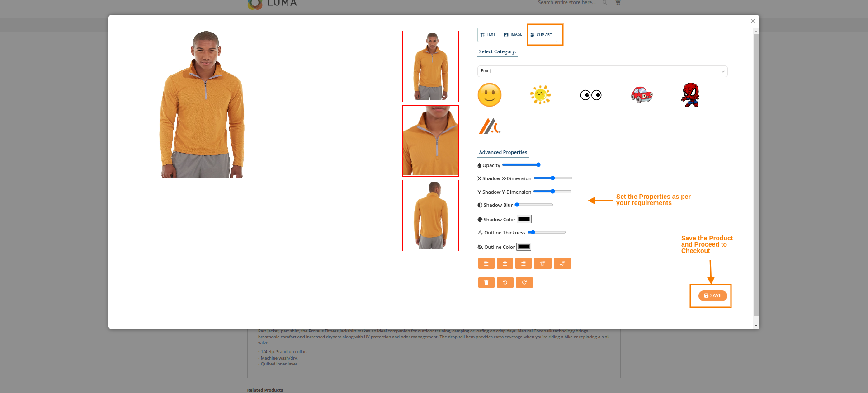Screen dimensions: 868x393
Task: Click the bring forward layer button
Action: 542,263
